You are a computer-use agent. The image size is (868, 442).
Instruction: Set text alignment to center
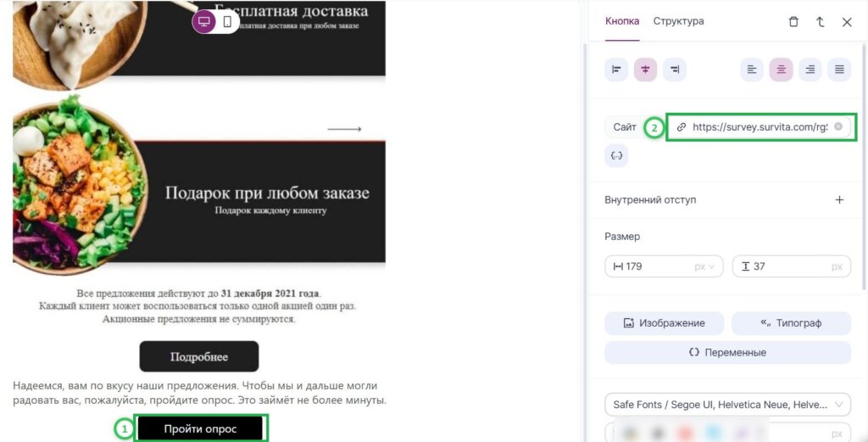pos(781,70)
